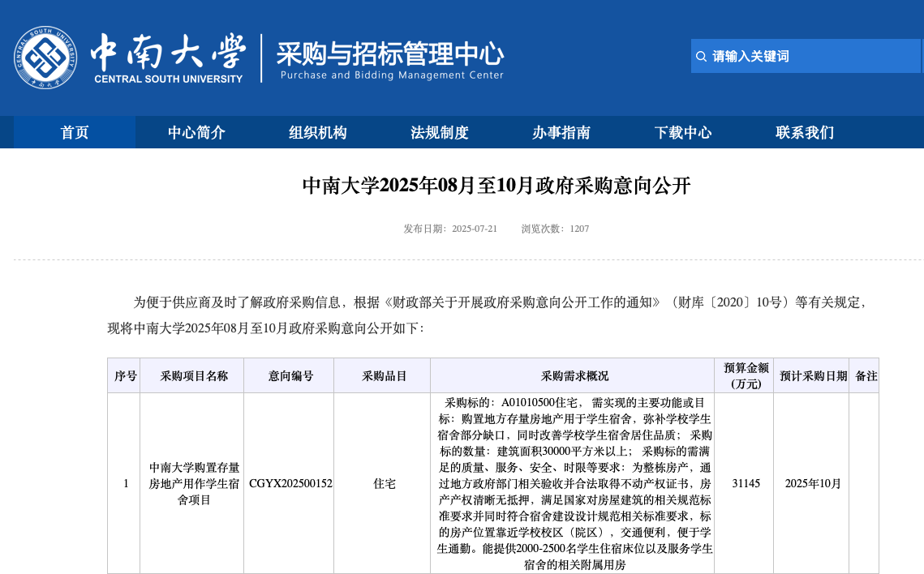The image size is (924, 574).
Task: Open the 联系我们 page
Action: (x=805, y=132)
